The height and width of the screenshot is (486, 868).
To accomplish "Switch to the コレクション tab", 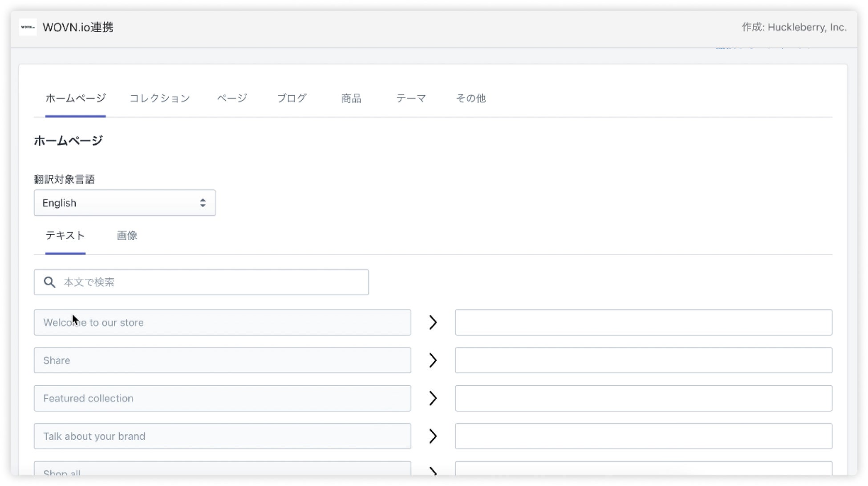I will click(x=159, y=98).
